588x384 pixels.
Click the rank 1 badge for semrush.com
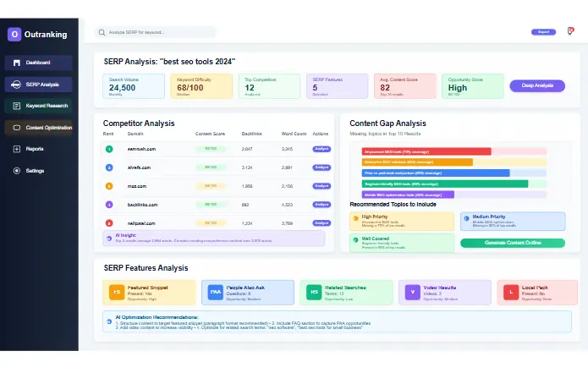(x=109, y=149)
